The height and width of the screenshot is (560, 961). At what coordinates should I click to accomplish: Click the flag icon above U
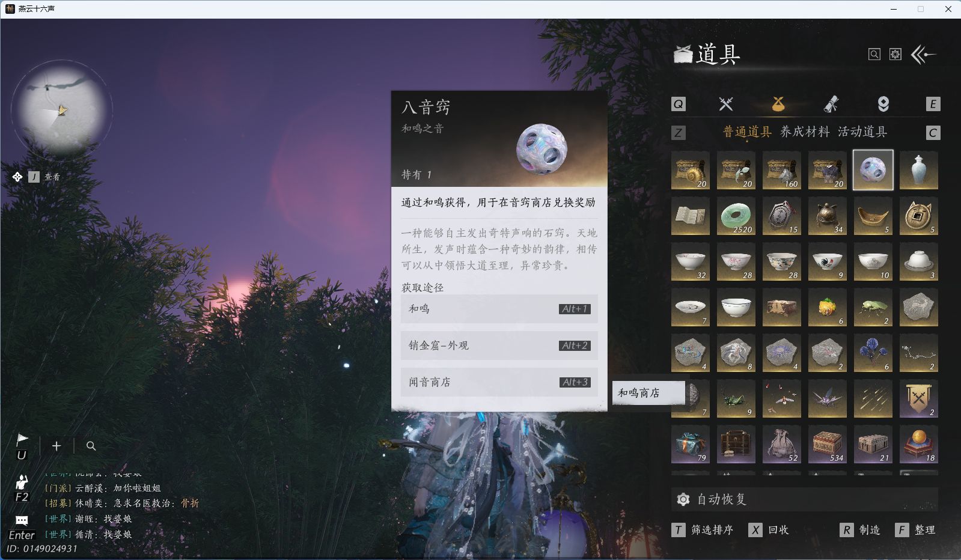pos(22,439)
